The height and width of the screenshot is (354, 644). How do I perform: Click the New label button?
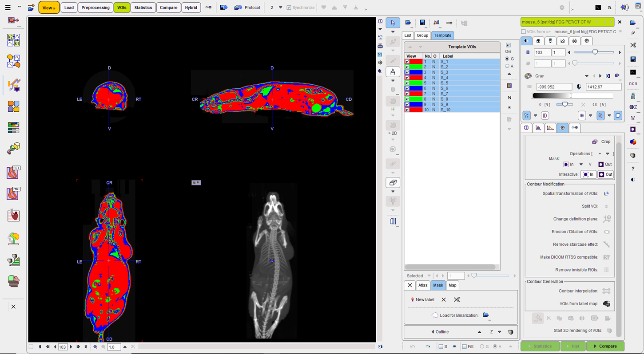pyautogui.click(x=422, y=299)
